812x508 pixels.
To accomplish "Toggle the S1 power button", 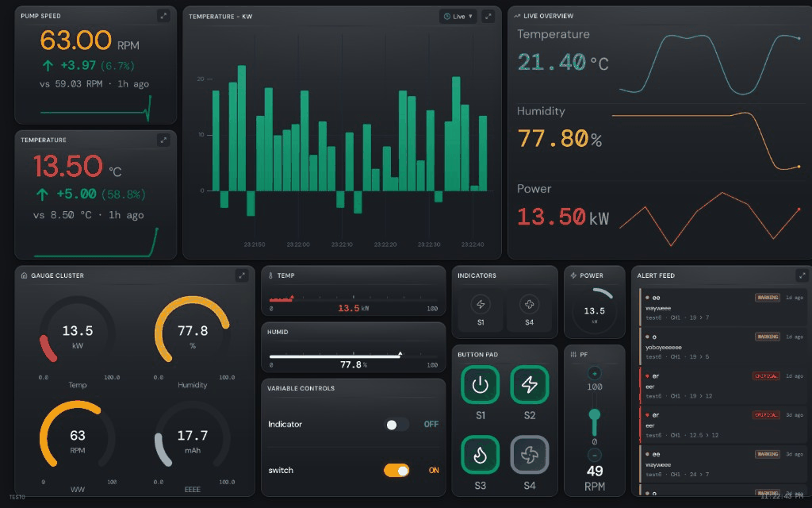I will [480, 385].
